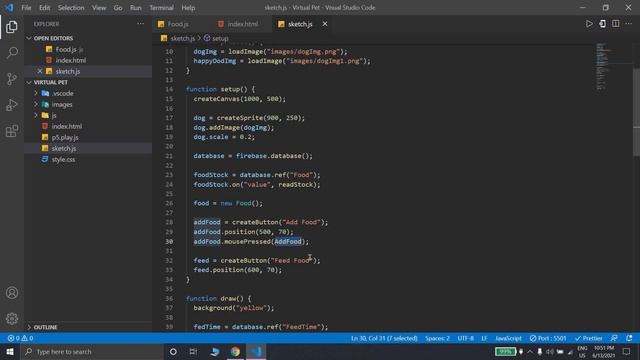Open the Search view in activity bar

[12, 53]
